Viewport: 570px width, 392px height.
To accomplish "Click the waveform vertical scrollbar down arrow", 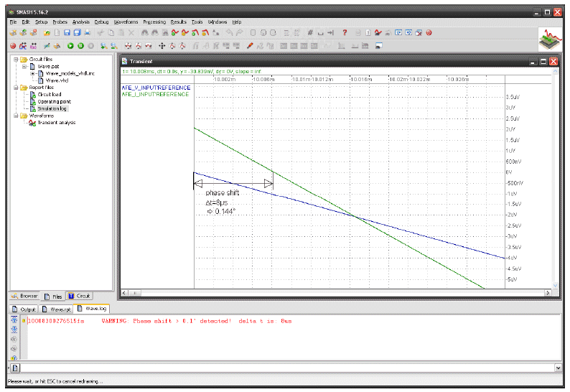I will click(x=555, y=286).
